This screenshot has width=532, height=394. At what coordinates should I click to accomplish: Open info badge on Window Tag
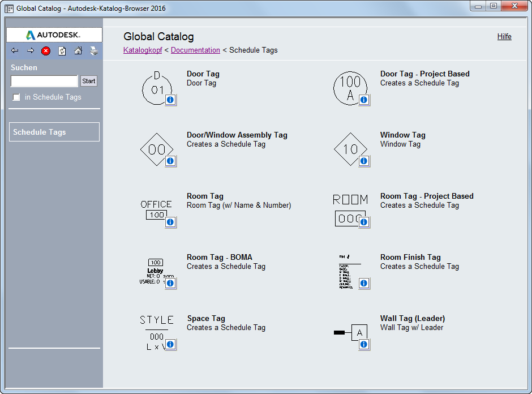pos(364,161)
